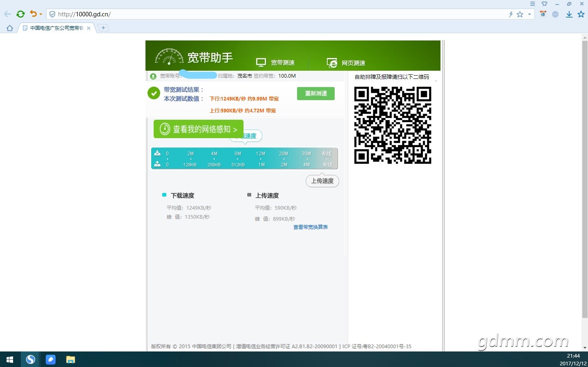This screenshot has width=588, height=367.
Task: Click the 归属地 茂名市 text
Action: click(x=235, y=76)
